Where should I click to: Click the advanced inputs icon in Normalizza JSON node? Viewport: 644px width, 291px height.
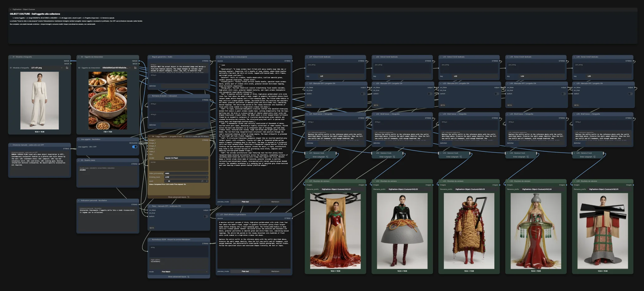coord(188,277)
